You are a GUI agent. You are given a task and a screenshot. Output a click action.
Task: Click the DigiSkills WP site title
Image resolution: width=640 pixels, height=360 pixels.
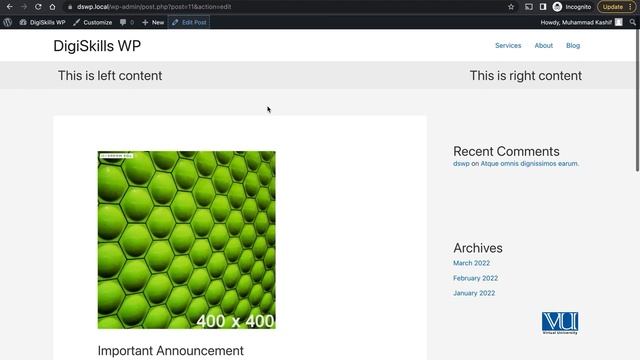coord(97,46)
